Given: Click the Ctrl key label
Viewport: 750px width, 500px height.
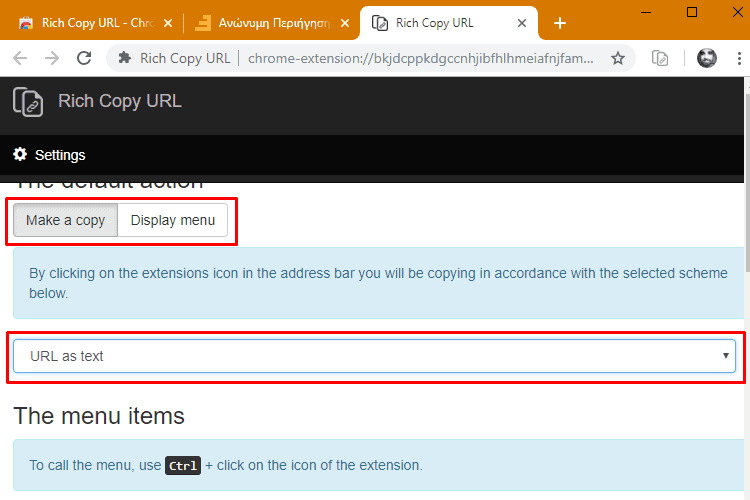Looking at the screenshot, I should point(183,466).
